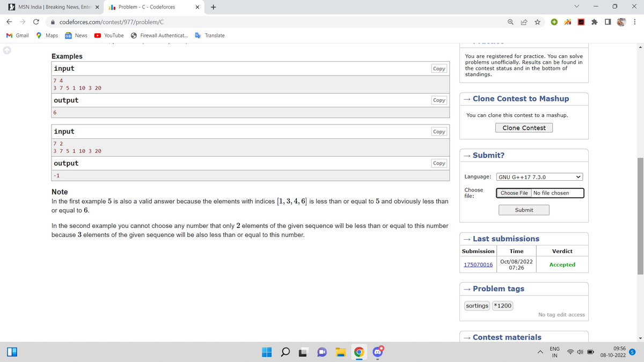Click the scroll-to-top arrow circle

6,50
